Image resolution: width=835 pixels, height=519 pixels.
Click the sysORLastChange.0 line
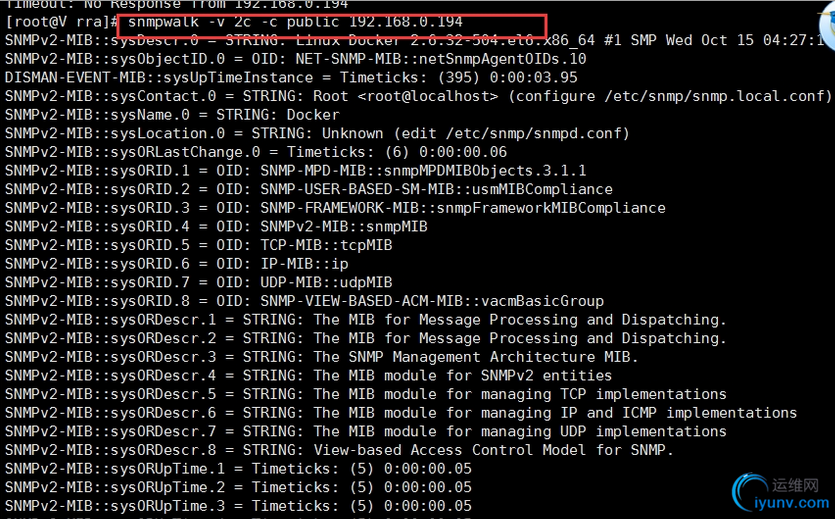[x=256, y=152]
